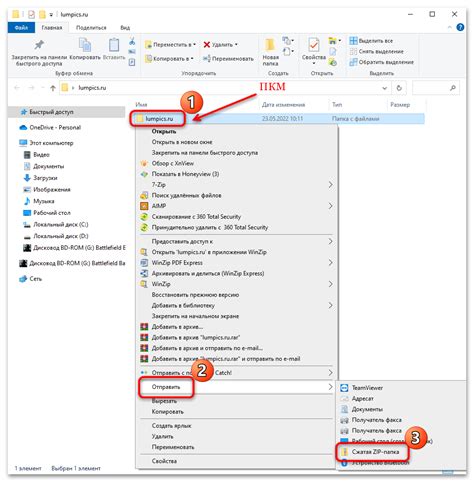Refresh the folder view
This screenshot has width=474, height=482.
coord(399,88)
